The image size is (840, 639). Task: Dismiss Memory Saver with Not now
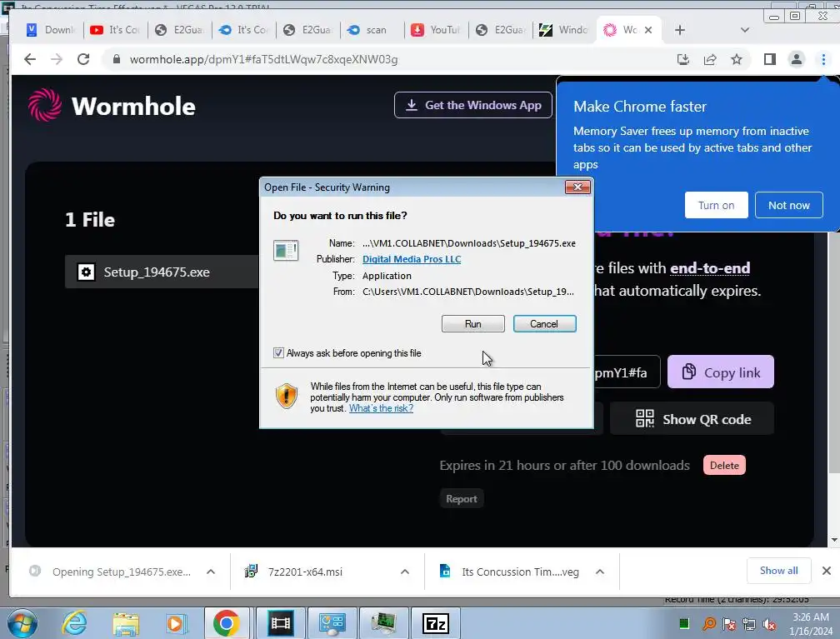[x=788, y=205]
